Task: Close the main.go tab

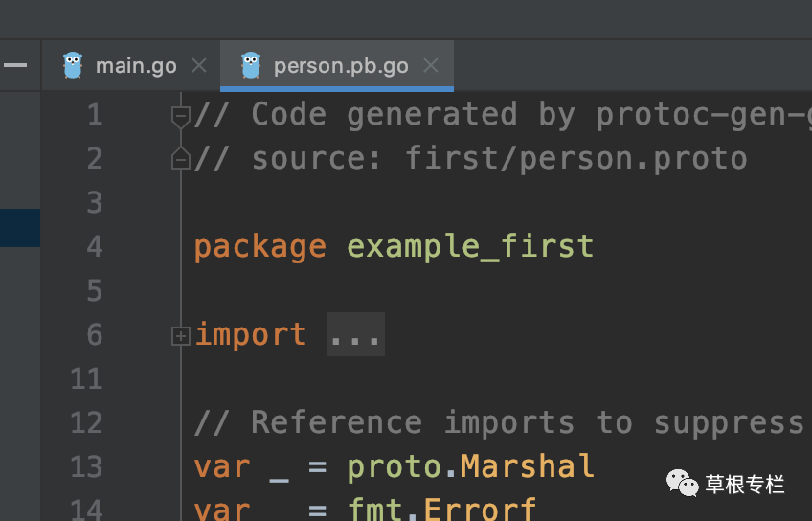Action: pos(199,66)
